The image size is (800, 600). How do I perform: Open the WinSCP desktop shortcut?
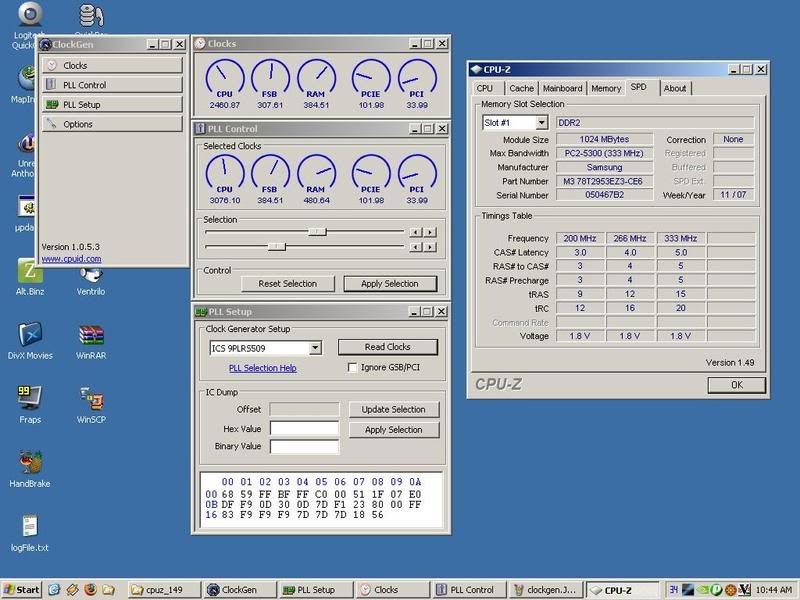pos(91,405)
